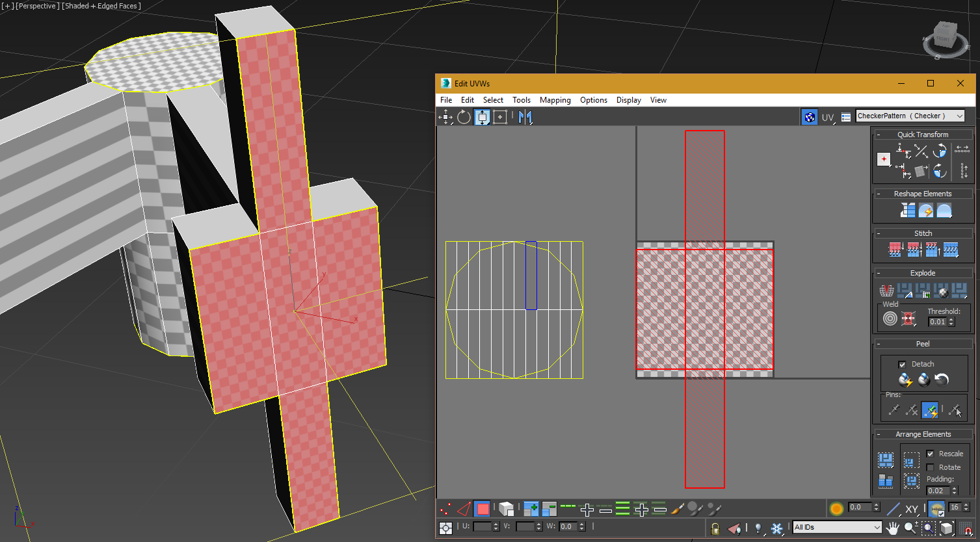
Task: Click the Flatten by Polygon Angle icon
Action: 905,291
